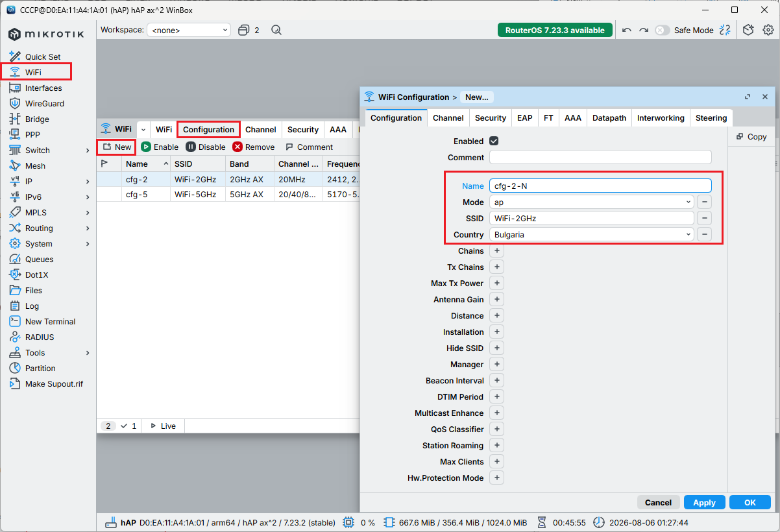Click the empty Comment field
This screenshot has width=780, height=532.
600,158
